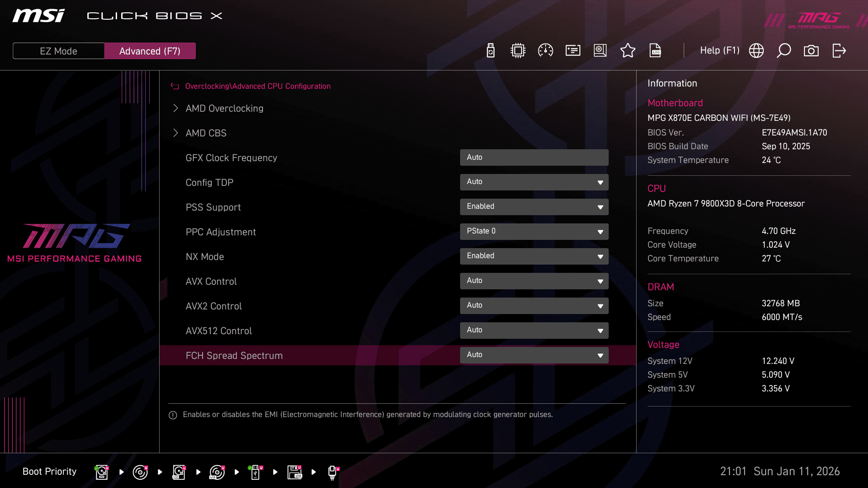This screenshot has height=488, width=868.
Task: Select hard disk boot device icon
Action: [102, 472]
